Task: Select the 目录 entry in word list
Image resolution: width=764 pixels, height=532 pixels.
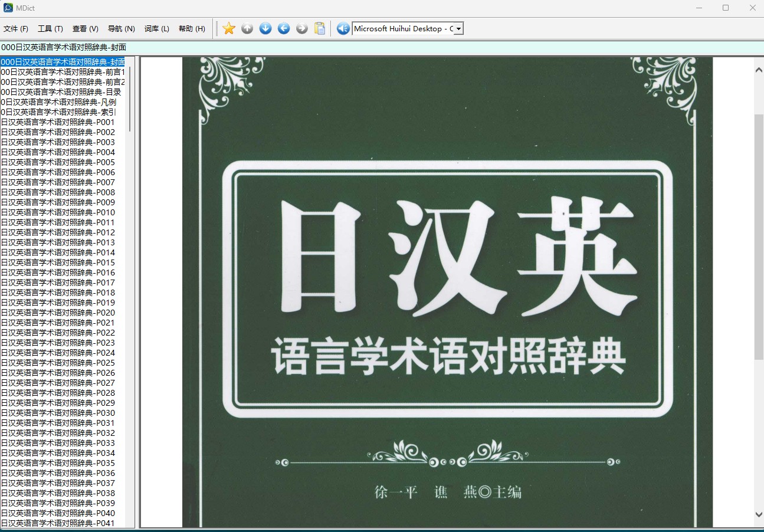Action: coord(63,92)
